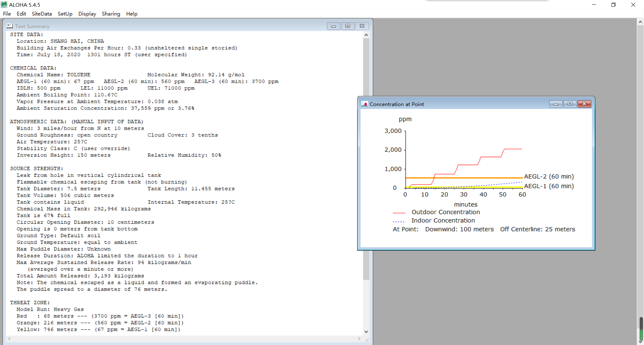
Task: Click 'Inversion Height: 150 meters' text
Action: coord(64,155)
